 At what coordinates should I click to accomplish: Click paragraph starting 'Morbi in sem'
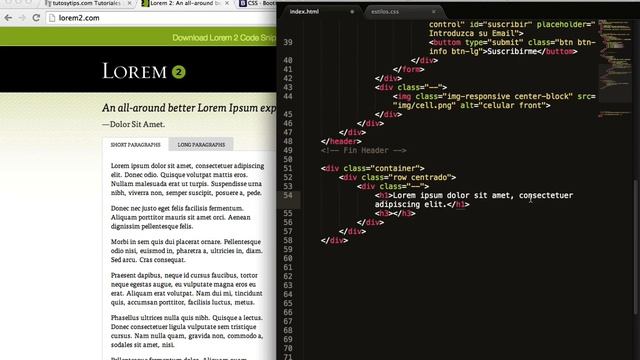click(187, 251)
